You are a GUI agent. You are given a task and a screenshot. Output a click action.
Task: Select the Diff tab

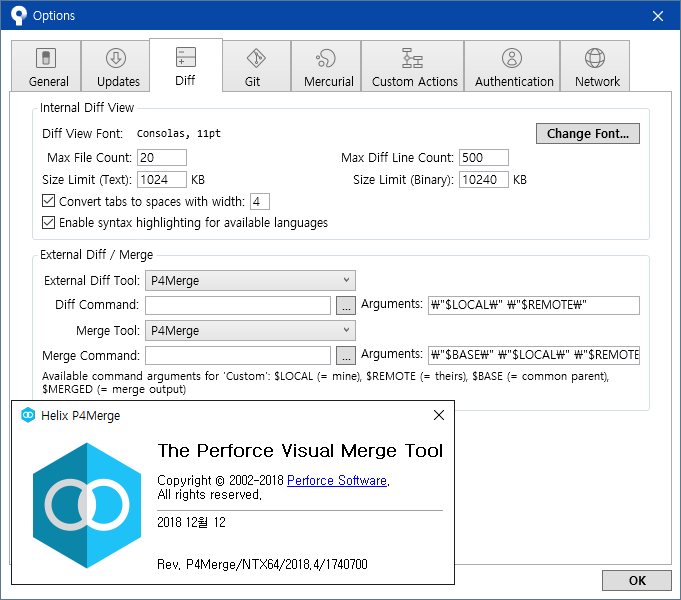[186, 65]
